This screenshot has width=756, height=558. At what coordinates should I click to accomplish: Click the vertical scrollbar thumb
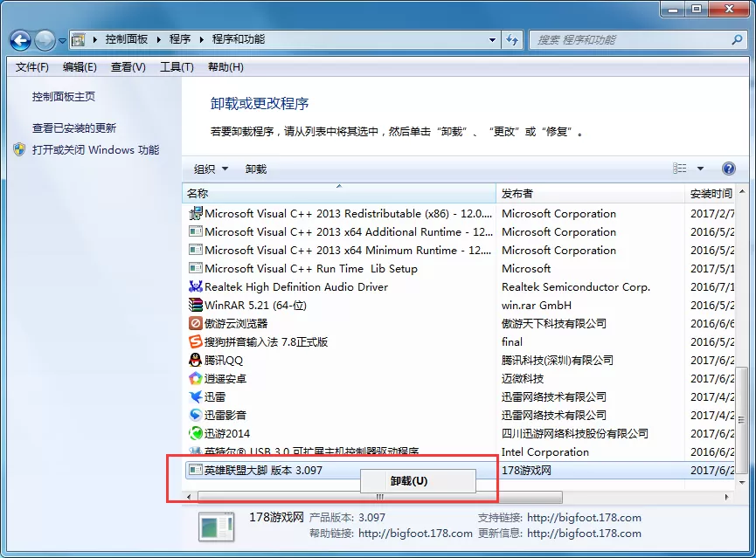point(742,420)
